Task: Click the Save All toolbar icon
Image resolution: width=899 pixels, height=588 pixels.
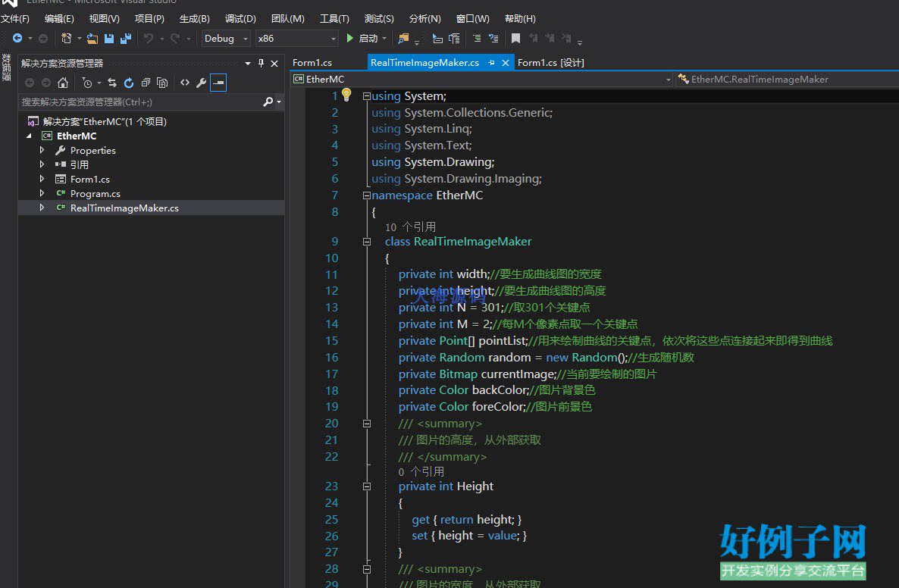Action: pyautogui.click(x=126, y=38)
